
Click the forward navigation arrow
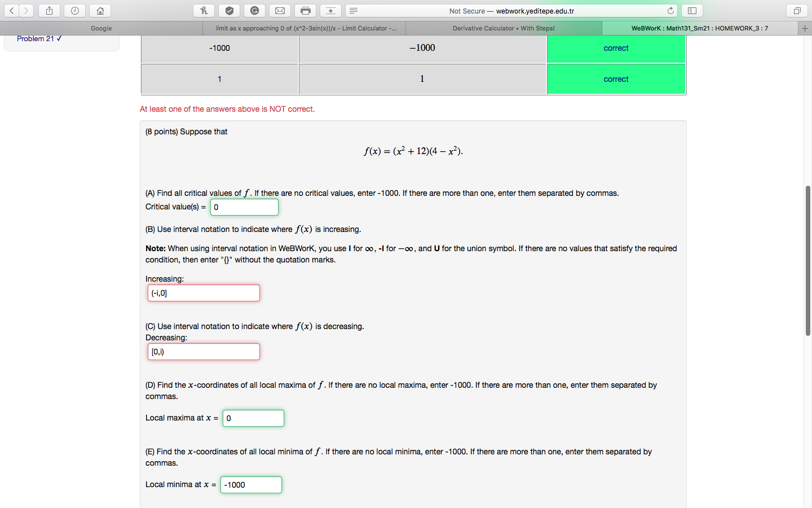(x=25, y=10)
